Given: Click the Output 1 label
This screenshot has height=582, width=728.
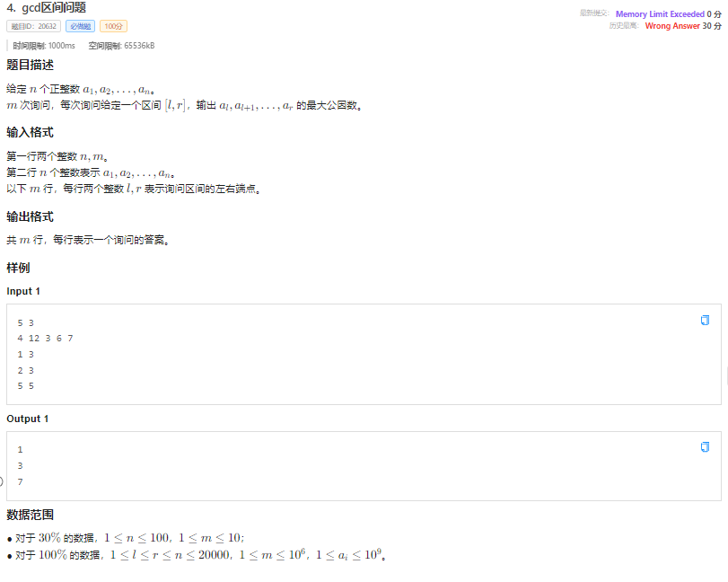Looking at the screenshot, I should 28,419.
